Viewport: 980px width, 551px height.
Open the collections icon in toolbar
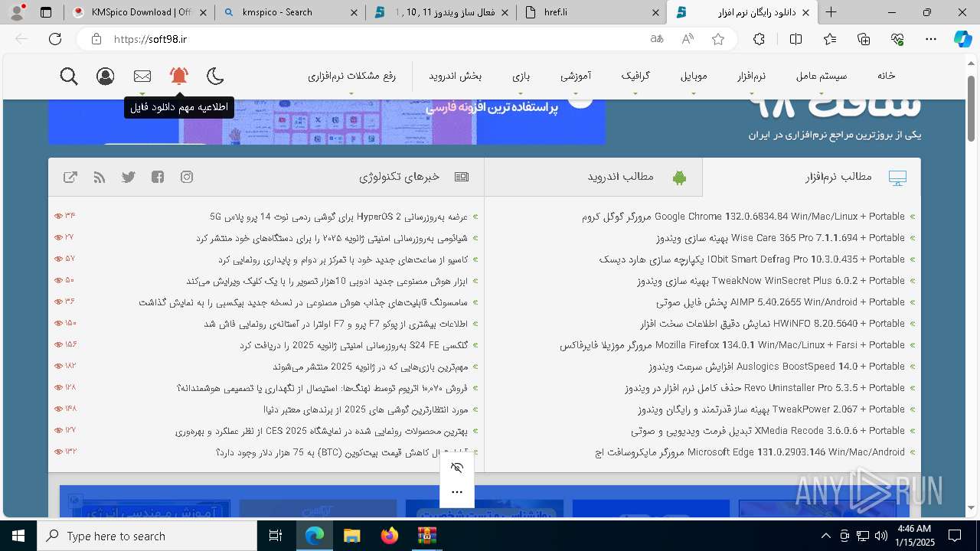[x=864, y=39]
